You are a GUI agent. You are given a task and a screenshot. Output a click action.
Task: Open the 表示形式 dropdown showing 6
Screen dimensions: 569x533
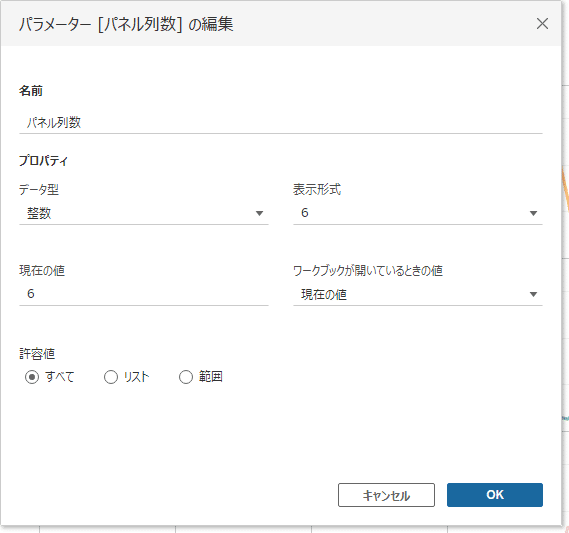coord(418,213)
